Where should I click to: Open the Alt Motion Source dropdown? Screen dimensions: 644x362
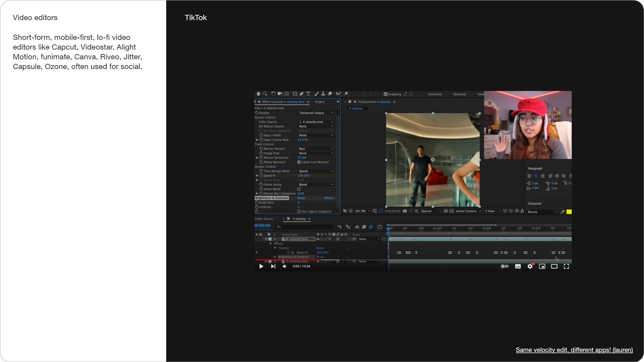coord(316,126)
